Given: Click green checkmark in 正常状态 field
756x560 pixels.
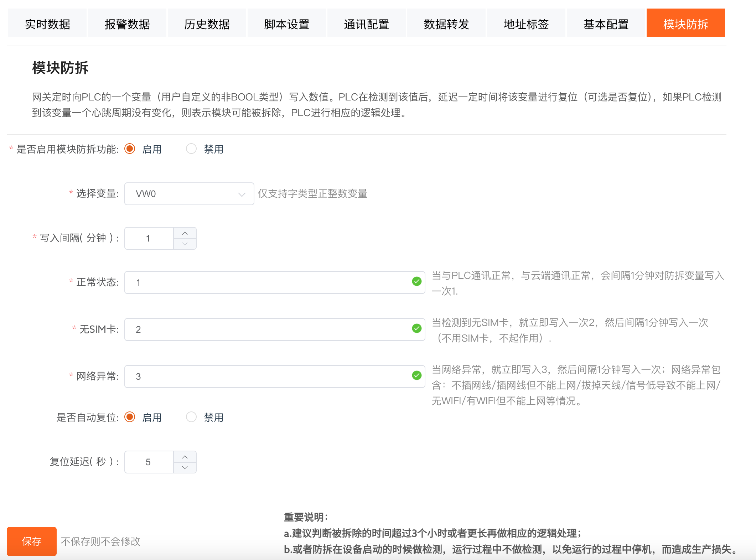Looking at the screenshot, I should (x=416, y=281).
